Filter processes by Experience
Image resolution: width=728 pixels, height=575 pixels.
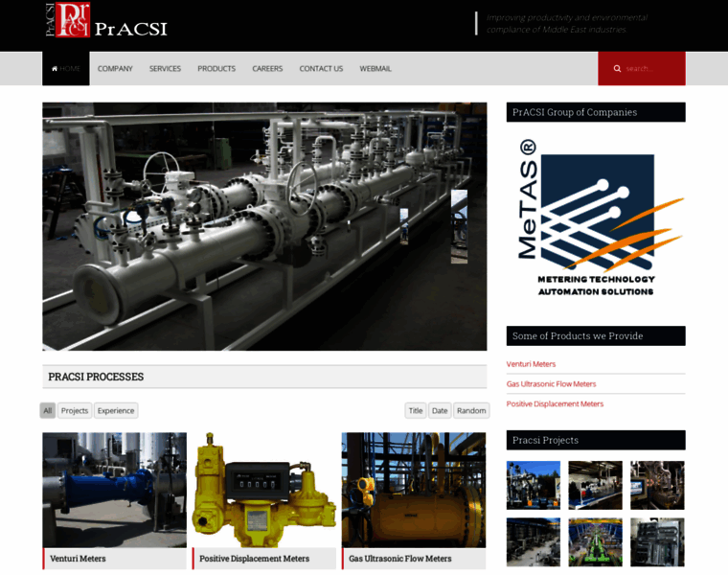pos(116,410)
